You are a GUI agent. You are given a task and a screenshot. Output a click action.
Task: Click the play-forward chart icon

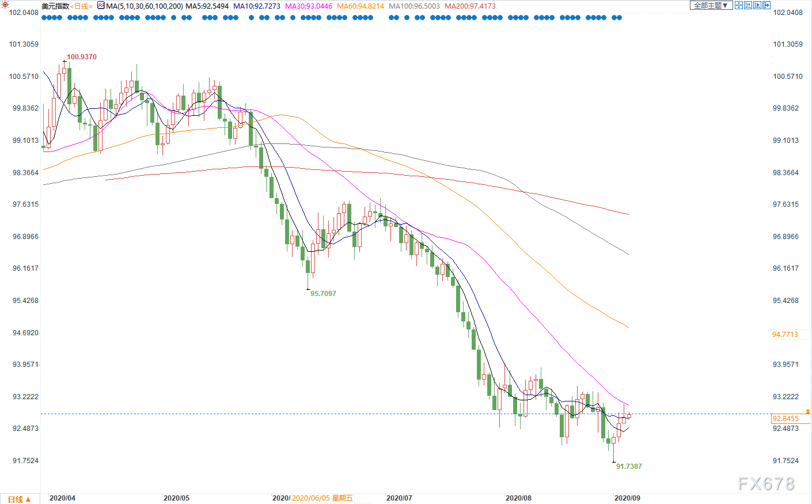(757, 5)
